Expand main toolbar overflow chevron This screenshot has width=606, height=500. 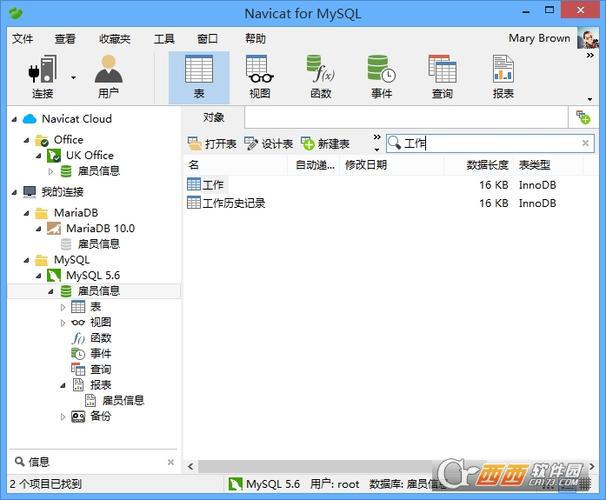590,56
